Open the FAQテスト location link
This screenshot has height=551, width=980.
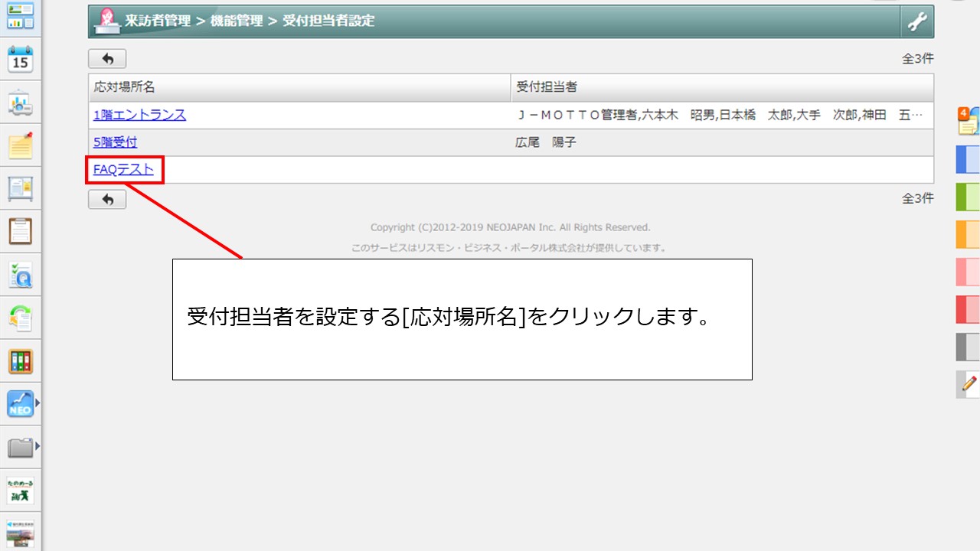[x=123, y=170]
